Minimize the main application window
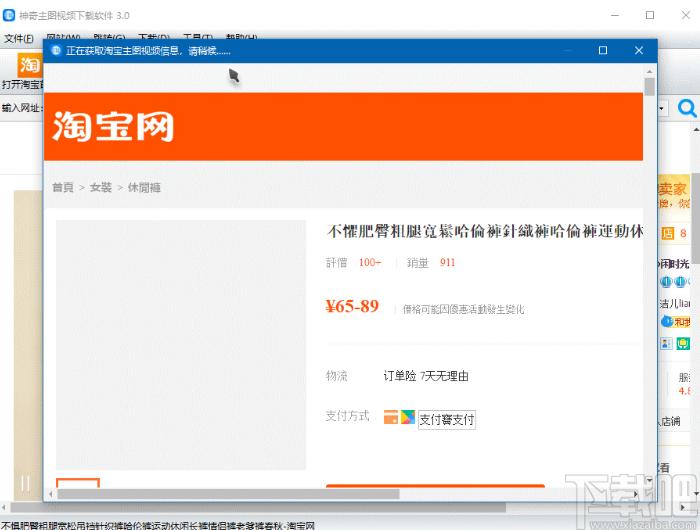The width and height of the screenshot is (700, 530). coord(615,15)
